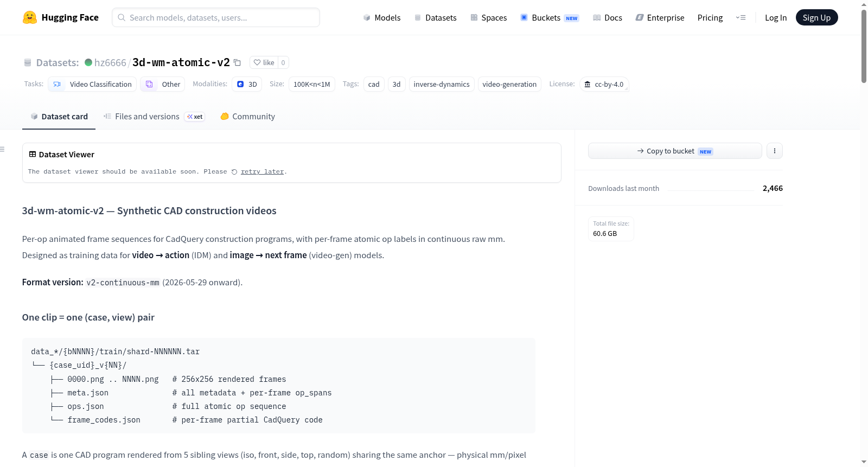Click the 3d tag
The width and height of the screenshot is (868, 467).
point(397,84)
